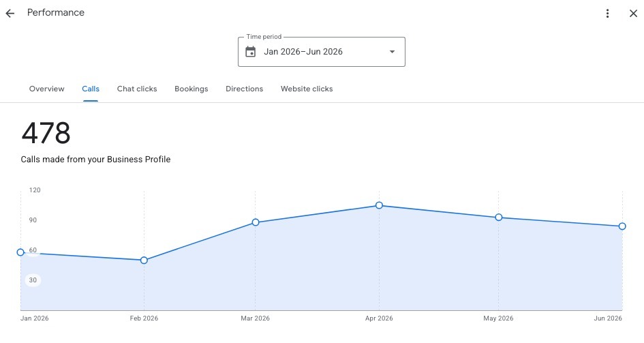Image resolution: width=644 pixels, height=343 pixels.
Task: Click the 90 y-axis label
Action: (x=33, y=220)
